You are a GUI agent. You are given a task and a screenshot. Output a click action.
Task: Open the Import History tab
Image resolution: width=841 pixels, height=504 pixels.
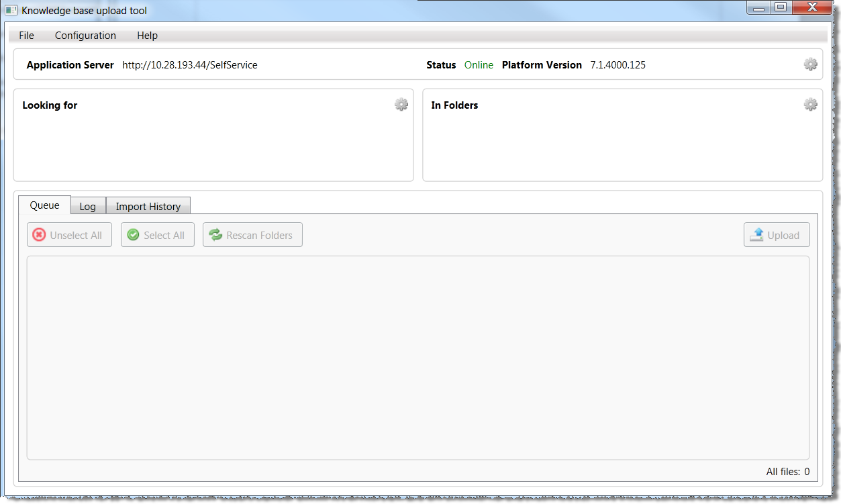tap(148, 207)
